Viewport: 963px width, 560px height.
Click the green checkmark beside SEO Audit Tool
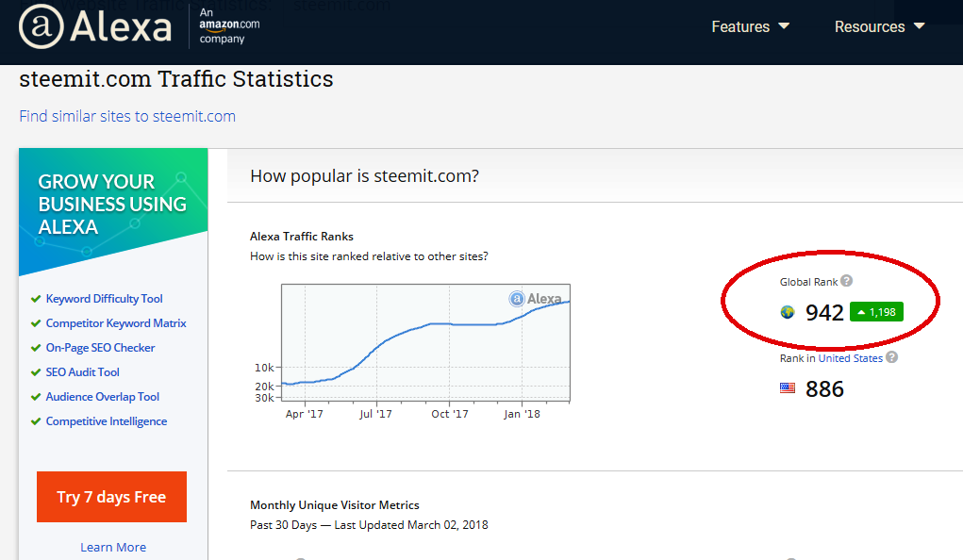coord(36,372)
